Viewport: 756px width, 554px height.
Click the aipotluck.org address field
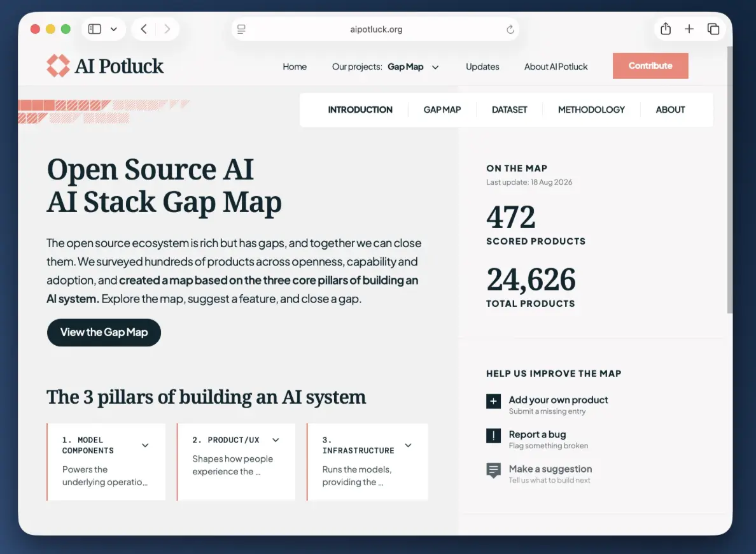[x=375, y=29]
